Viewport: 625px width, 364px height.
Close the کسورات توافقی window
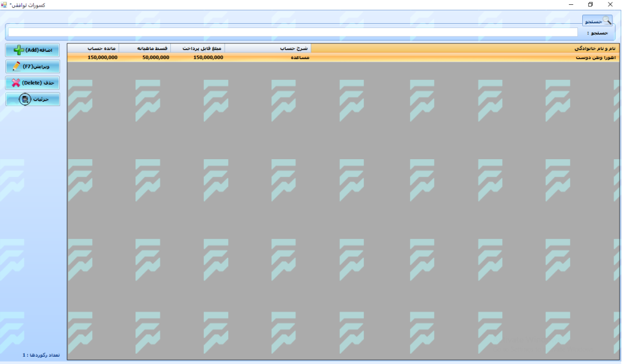(610, 5)
